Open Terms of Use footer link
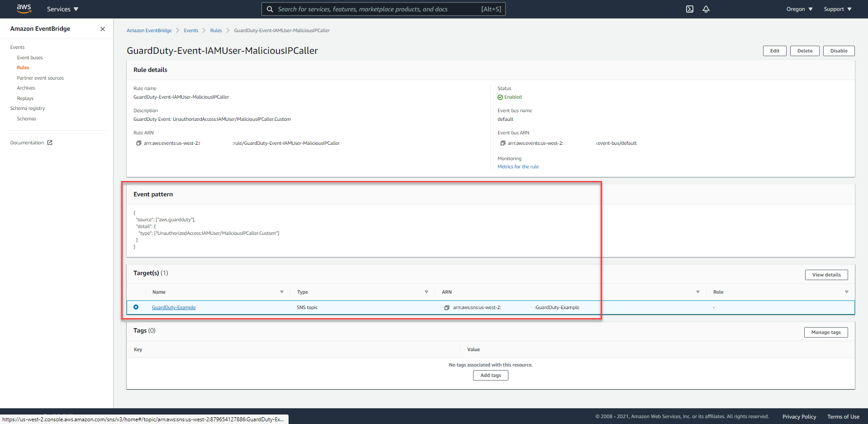The height and width of the screenshot is (424, 868). tap(843, 417)
